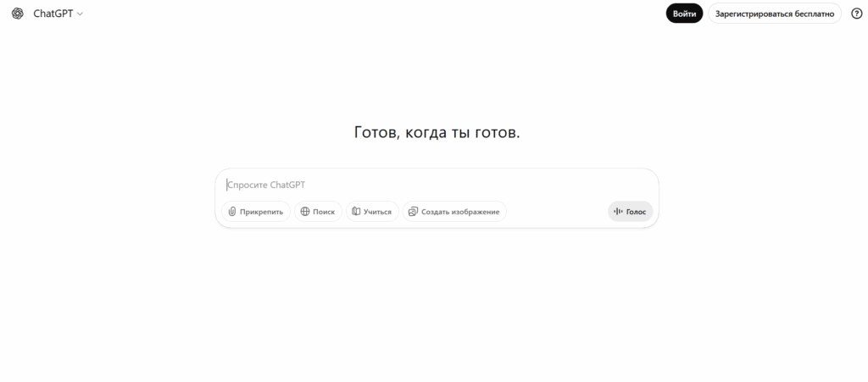
Task: Enable the Поиск web search option
Action: click(x=318, y=212)
